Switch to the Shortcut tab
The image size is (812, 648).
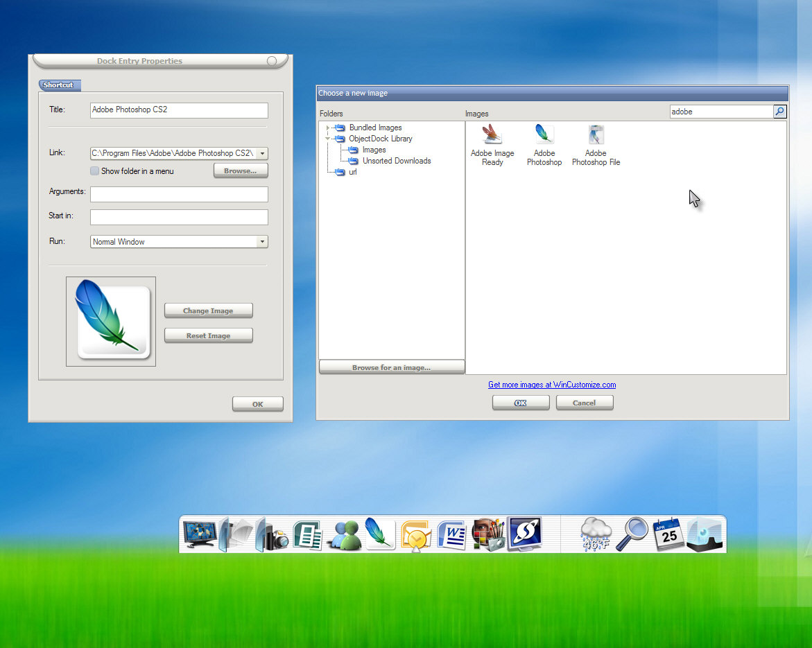[59, 85]
